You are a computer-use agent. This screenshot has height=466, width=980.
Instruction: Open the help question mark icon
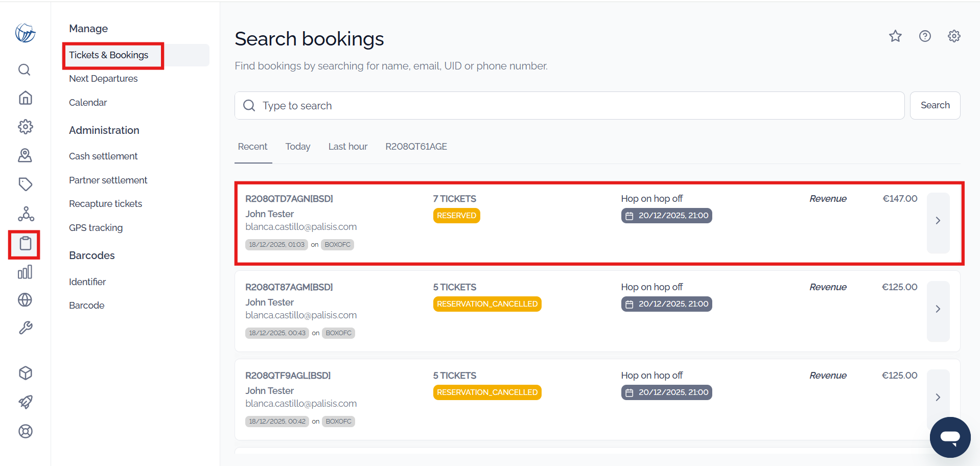(925, 36)
